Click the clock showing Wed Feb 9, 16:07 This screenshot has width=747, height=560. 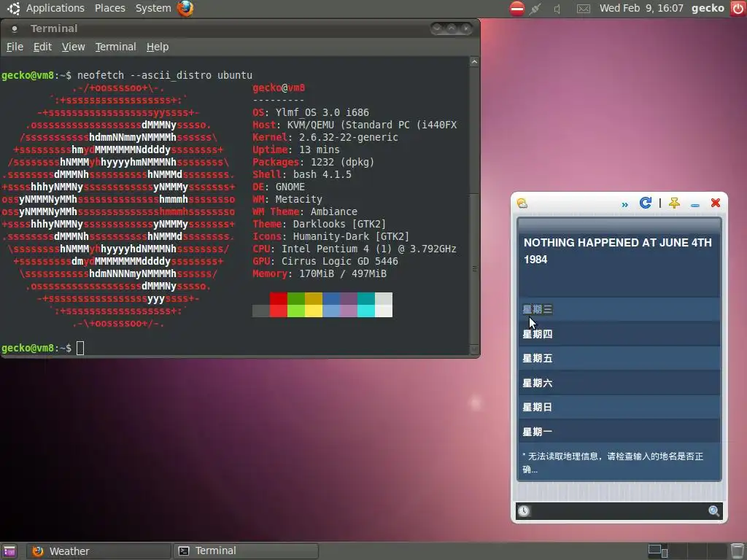641,8
